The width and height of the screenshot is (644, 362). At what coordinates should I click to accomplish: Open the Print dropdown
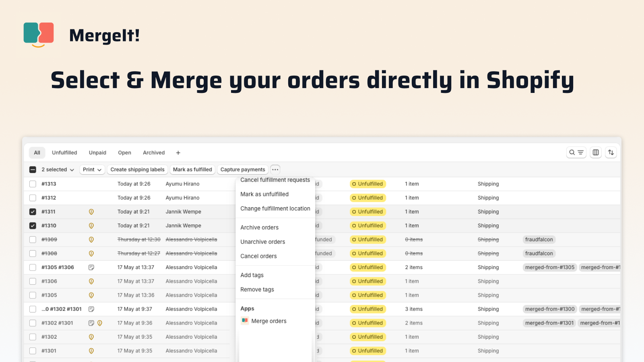(92, 170)
